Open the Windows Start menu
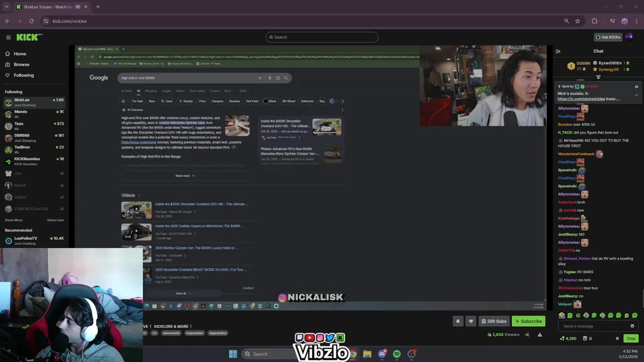The height and width of the screenshot is (362, 644). click(x=233, y=354)
